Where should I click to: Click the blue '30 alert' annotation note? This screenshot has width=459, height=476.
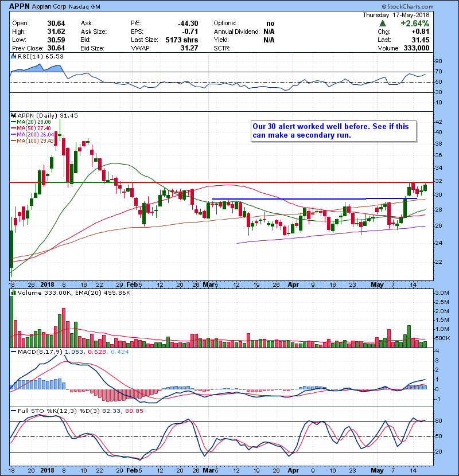(x=334, y=131)
